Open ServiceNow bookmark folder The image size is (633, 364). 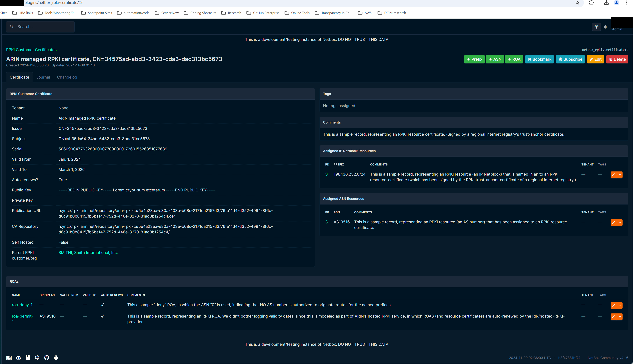tap(167, 13)
